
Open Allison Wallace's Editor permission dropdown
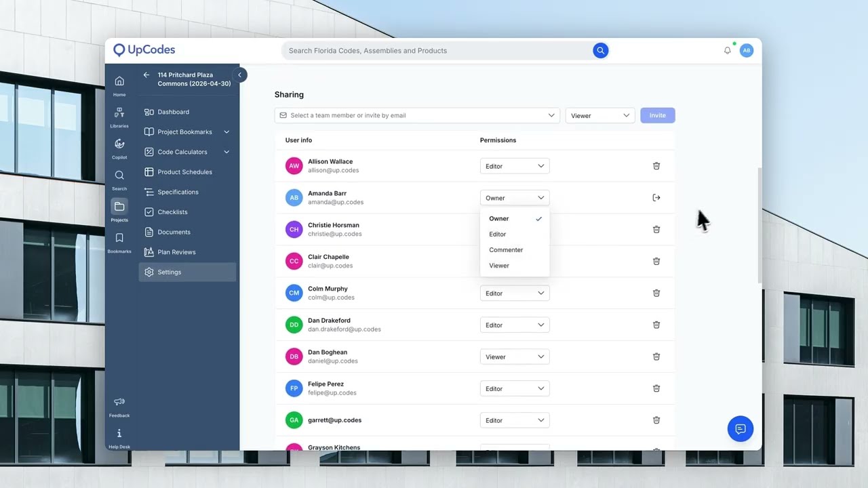(x=515, y=166)
